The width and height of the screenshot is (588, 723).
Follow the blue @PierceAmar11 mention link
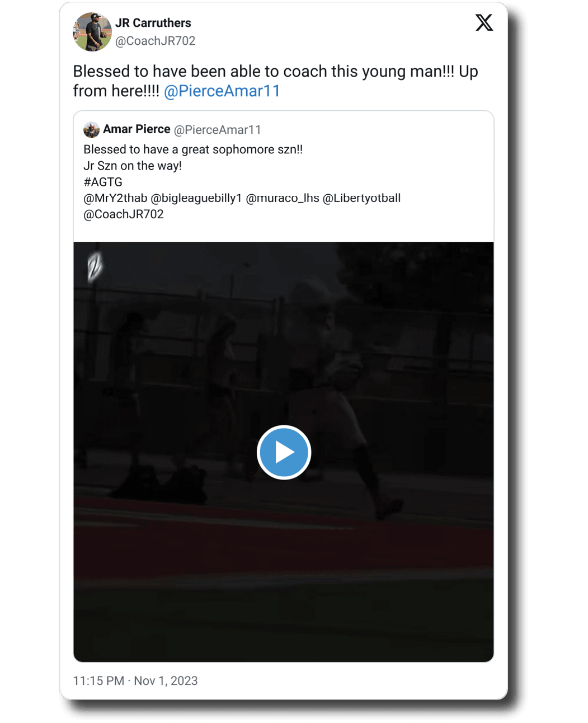222,91
